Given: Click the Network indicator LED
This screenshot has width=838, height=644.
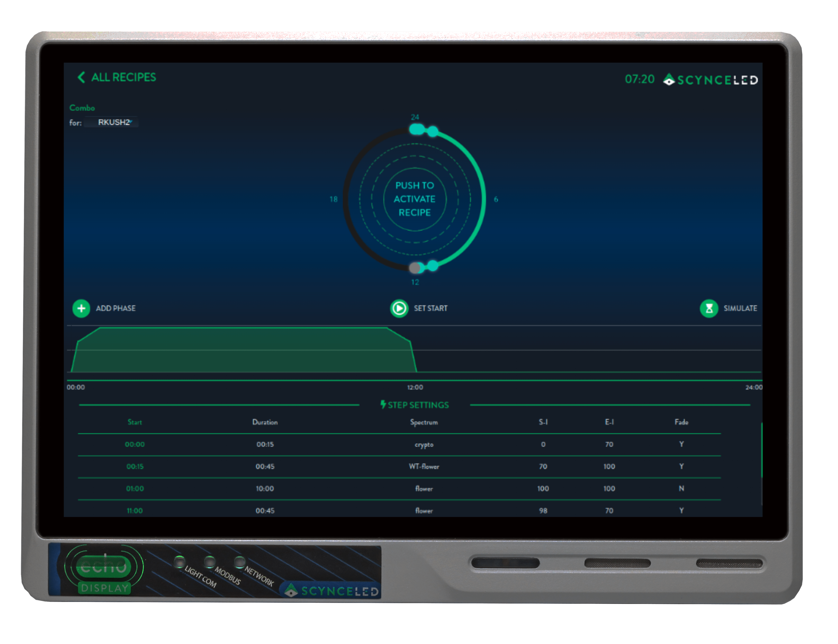Looking at the screenshot, I should pyautogui.click(x=239, y=562).
